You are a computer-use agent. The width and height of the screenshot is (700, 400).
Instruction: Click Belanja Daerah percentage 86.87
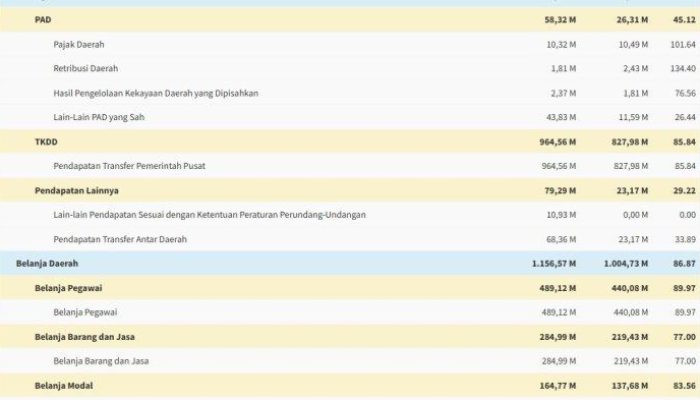point(684,263)
